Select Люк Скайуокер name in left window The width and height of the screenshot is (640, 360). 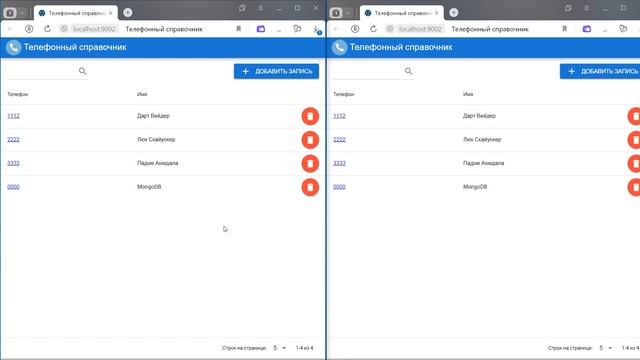click(x=156, y=140)
